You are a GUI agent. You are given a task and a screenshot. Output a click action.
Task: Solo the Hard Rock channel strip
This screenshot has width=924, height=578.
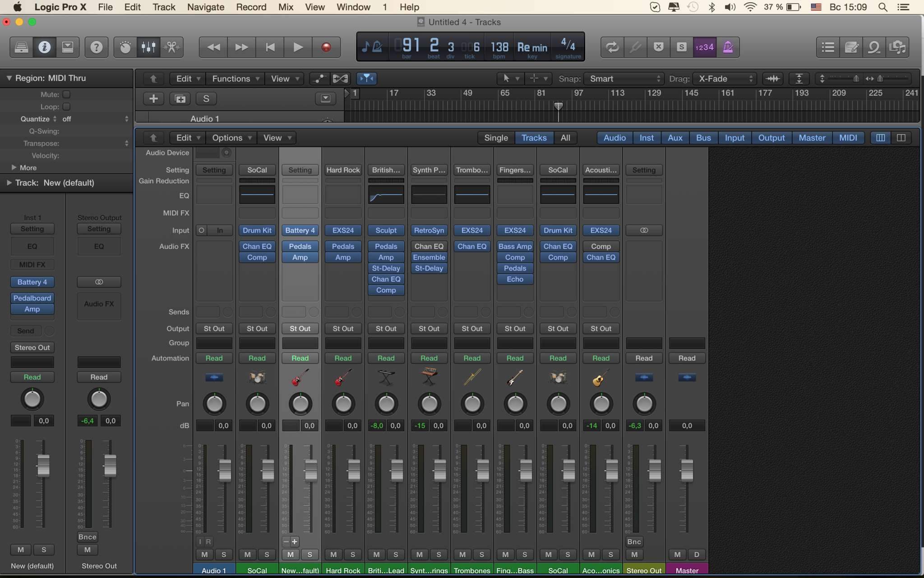pyautogui.click(x=353, y=555)
